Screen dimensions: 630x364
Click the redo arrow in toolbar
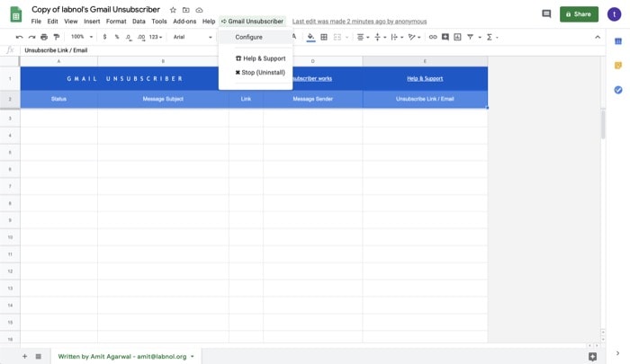click(x=31, y=37)
